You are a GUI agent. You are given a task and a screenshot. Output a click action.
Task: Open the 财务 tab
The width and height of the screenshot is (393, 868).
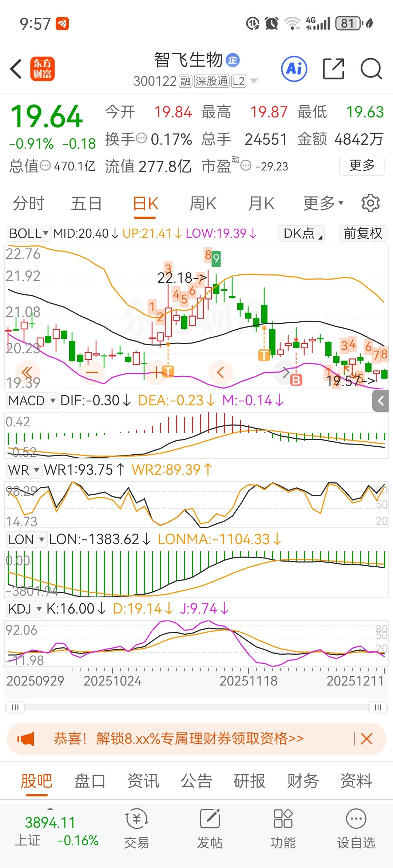(303, 781)
